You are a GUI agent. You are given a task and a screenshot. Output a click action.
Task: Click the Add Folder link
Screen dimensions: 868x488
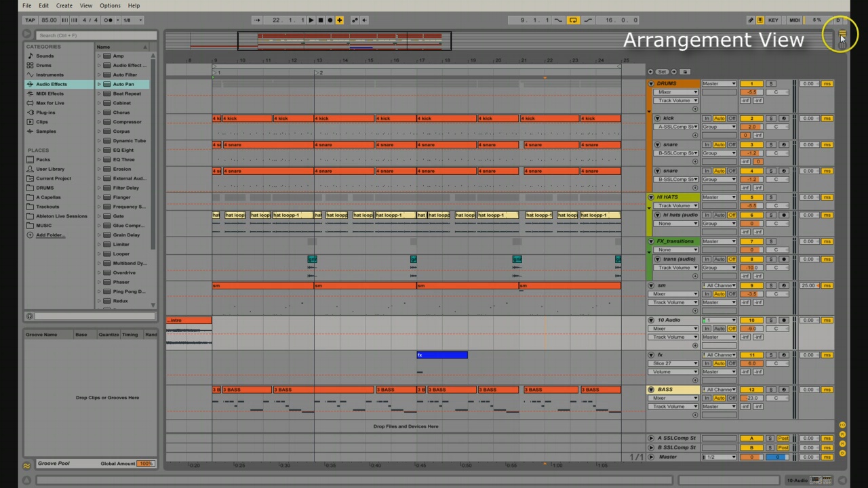tap(50, 235)
